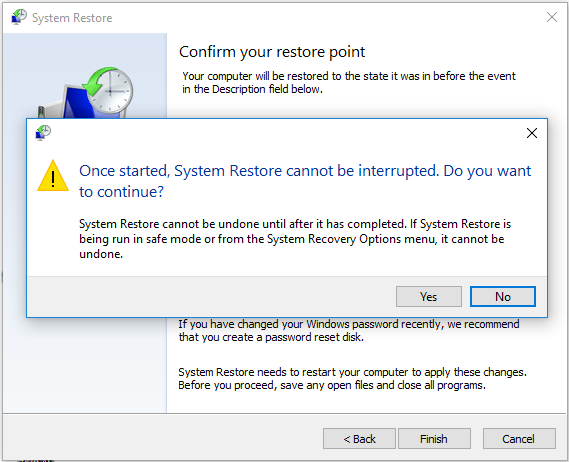Click the yellow warning triangle icon
Viewport: 569px width, 462px height.
tap(53, 176)
